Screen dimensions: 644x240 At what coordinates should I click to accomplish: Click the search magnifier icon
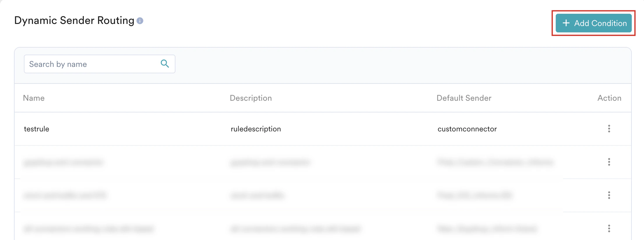(165, 64)
